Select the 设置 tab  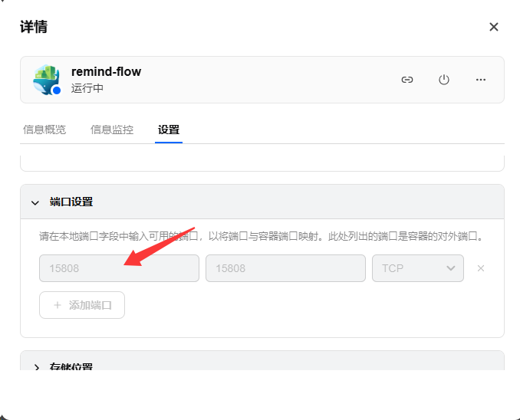pyautogui.click(x=169, y=130)
